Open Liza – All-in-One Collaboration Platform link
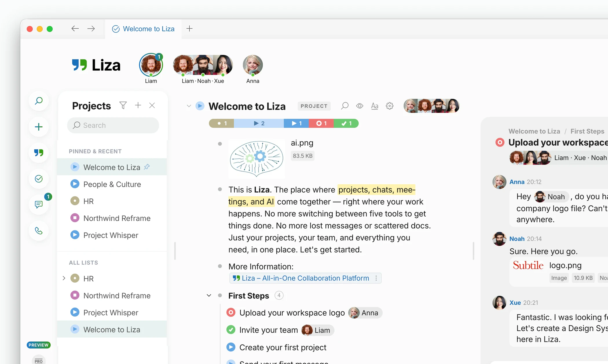608x364 pixels. click(305, 278)
